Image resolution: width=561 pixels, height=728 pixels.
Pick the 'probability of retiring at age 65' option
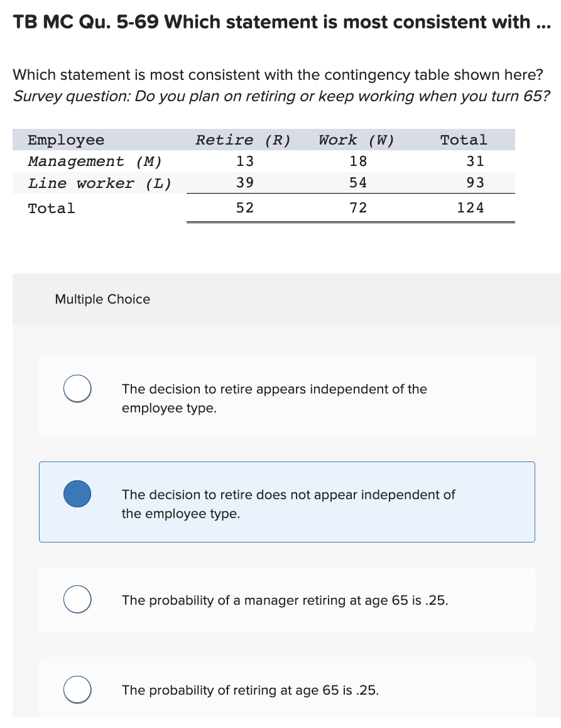pos(77,689)
